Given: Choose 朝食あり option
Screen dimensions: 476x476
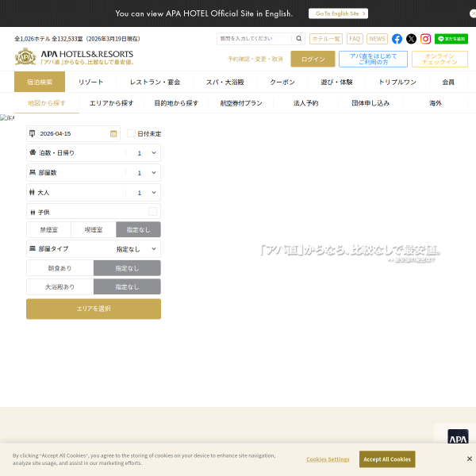Looking at the screenshot, I should point(60,268).
